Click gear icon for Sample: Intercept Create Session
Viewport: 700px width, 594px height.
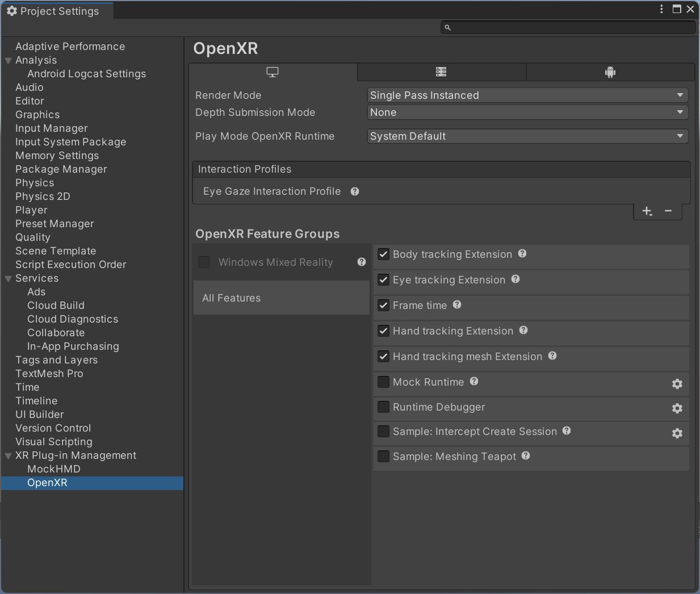tap(677, 433)
